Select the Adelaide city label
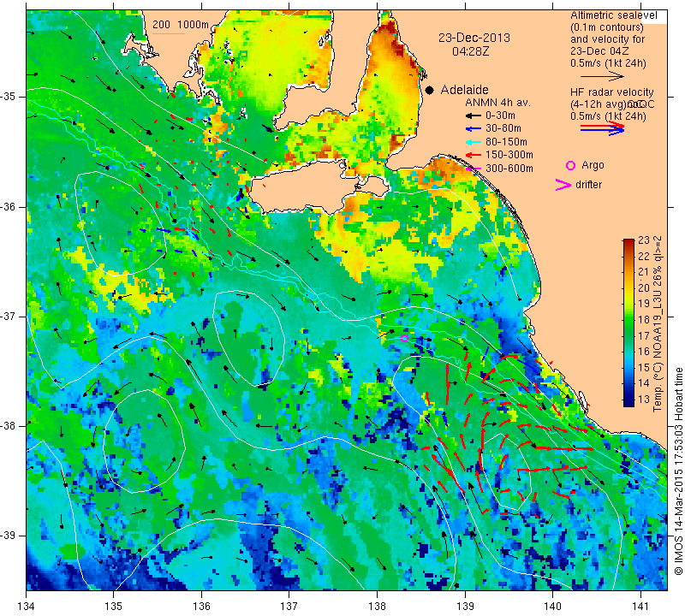 [464, 90]
